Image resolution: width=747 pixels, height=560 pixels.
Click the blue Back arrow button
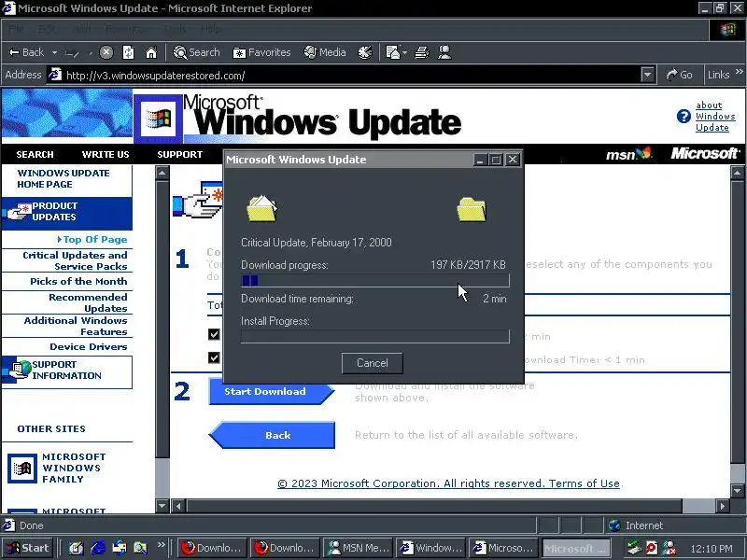(272, 435)
